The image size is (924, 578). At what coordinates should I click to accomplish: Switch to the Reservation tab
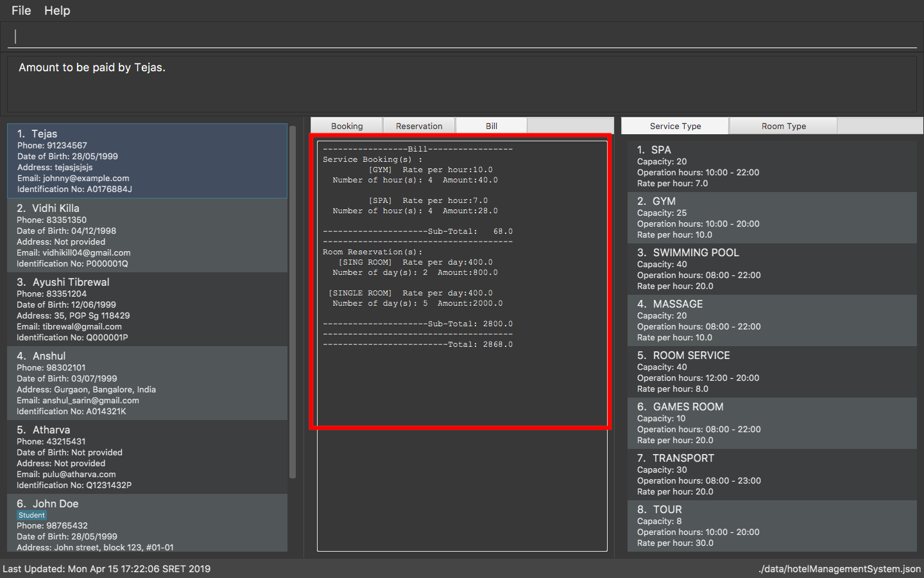[x=419, y=126]
